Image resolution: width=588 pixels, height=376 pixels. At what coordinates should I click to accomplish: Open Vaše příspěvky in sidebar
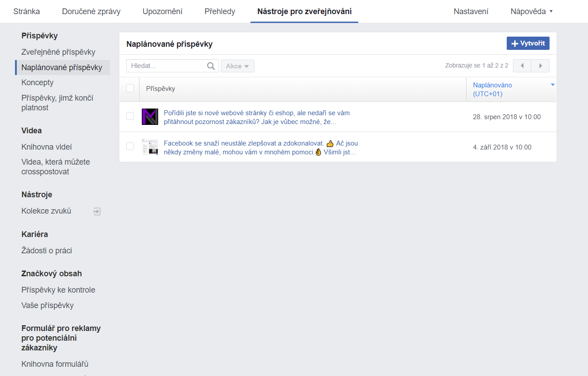pyautogui.click(x=48, y=305)
